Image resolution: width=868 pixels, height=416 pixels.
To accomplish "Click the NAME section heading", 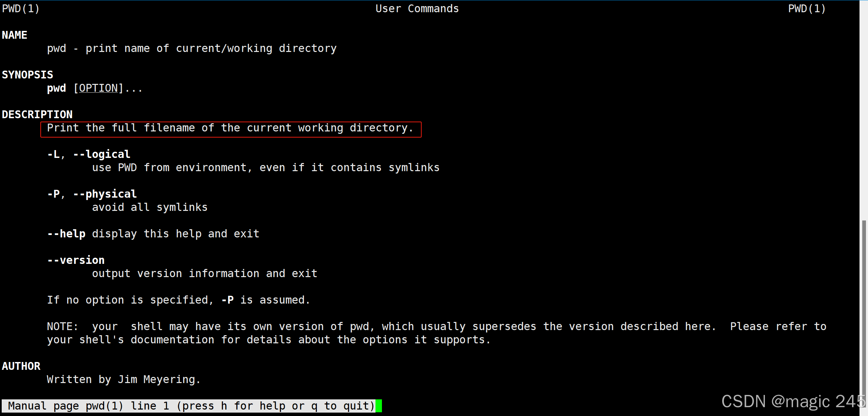I will pos(15,35).
